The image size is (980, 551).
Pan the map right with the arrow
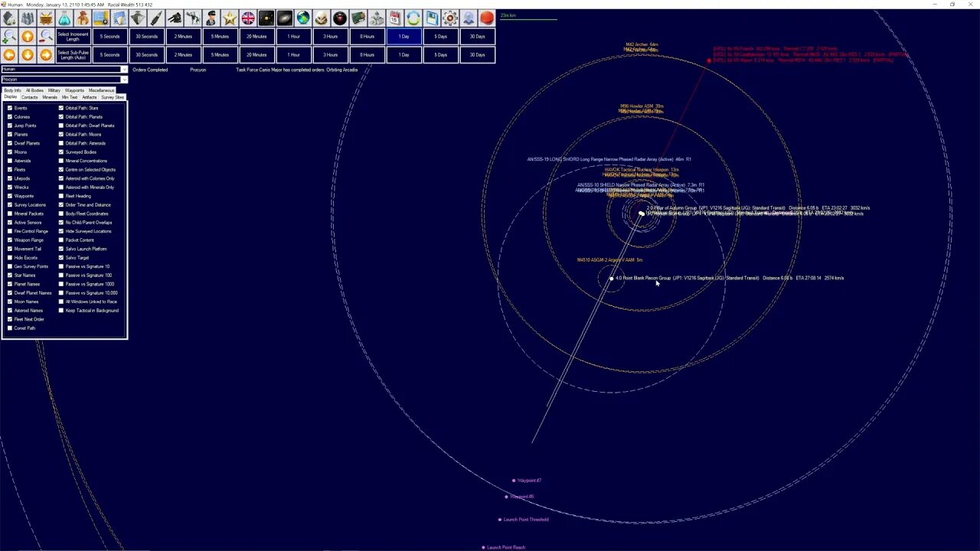tap(46, 55)
